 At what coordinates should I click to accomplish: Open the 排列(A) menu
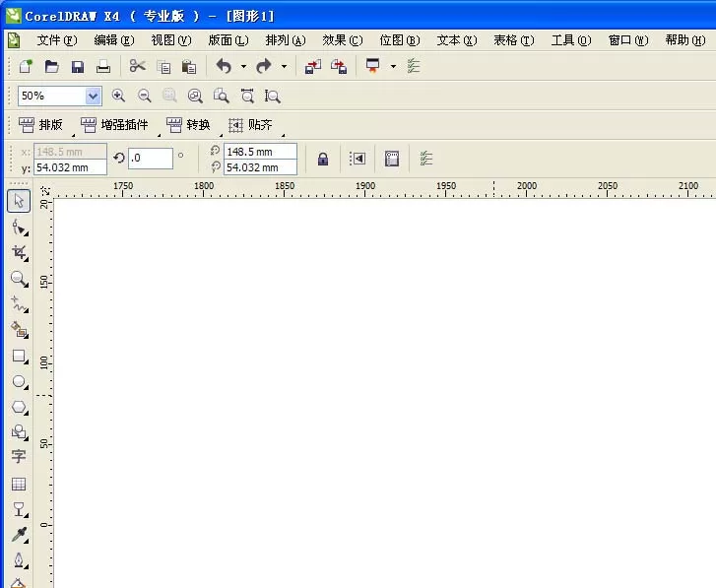286,40
